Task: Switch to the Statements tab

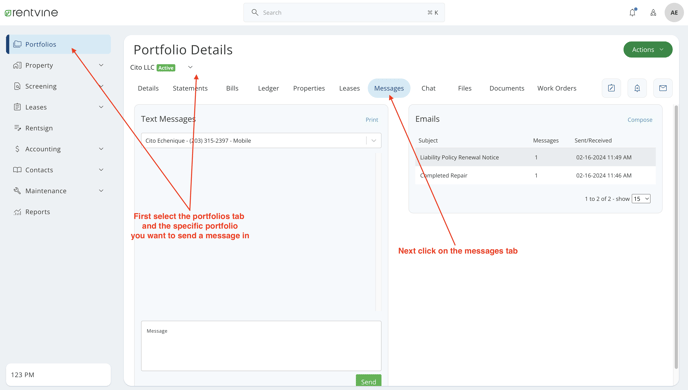Action: pyautogui.click(x=190, y=88)
